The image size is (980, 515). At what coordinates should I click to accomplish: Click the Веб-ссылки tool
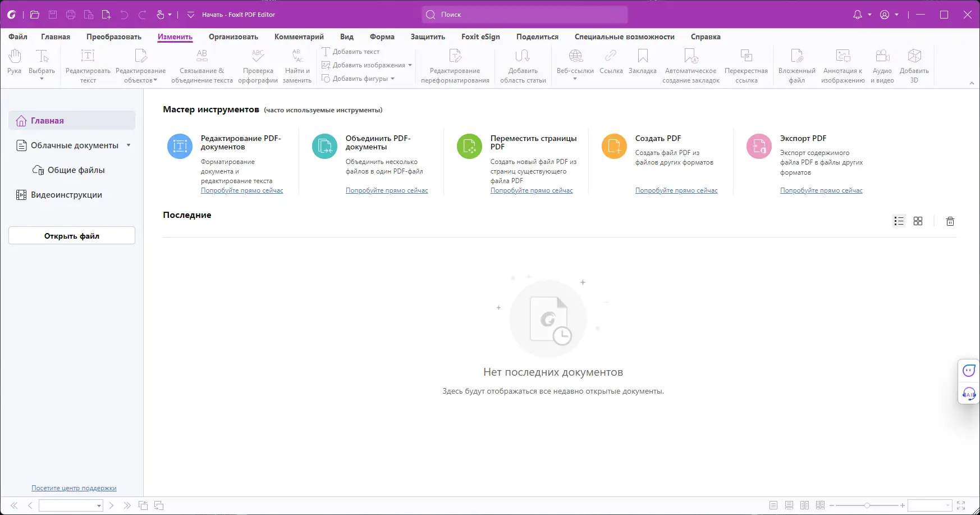(x=575, y=61)
